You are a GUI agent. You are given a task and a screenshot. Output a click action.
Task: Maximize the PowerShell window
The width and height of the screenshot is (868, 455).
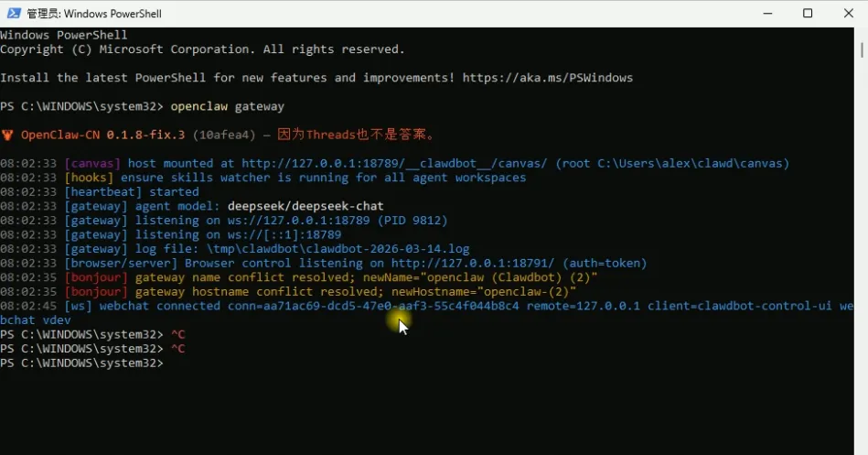pos(808,14)
